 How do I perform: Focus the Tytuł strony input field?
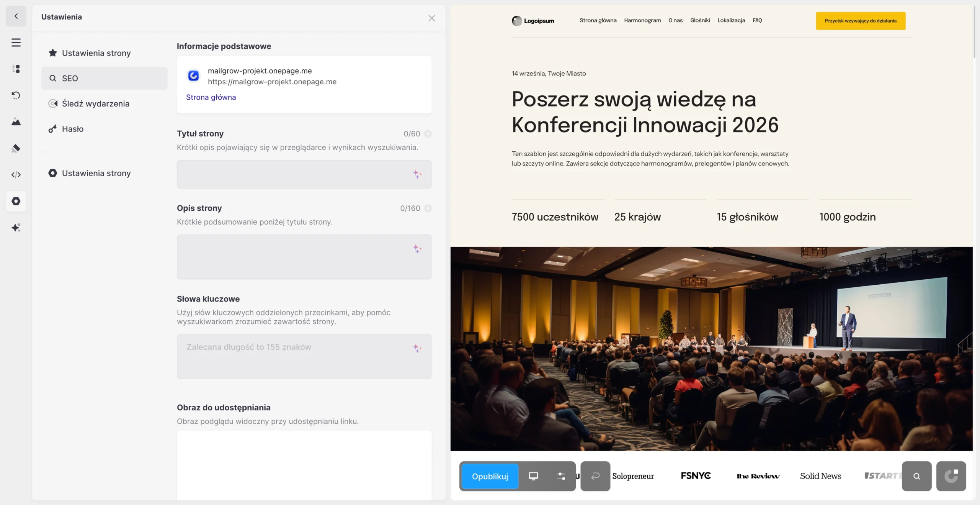coord(304,174)
